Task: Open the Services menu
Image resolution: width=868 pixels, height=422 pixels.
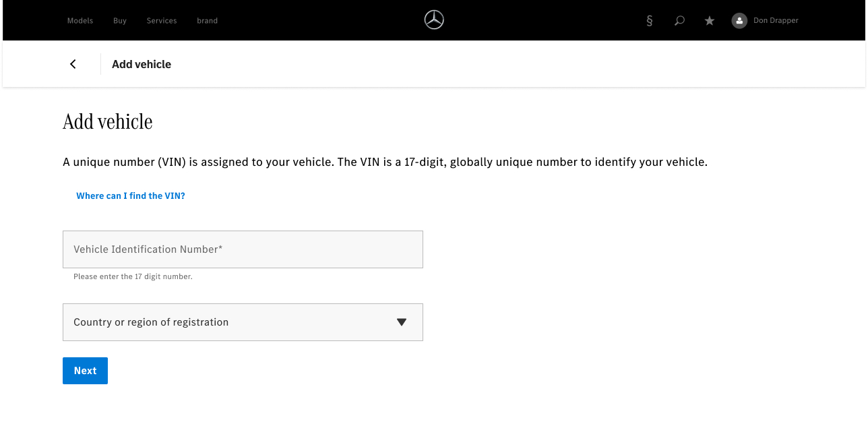Action: pyautogui.click(x=162, y=21)
